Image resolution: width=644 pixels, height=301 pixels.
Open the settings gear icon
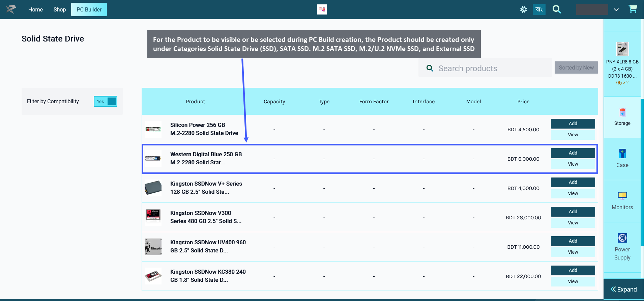coord(523,9)
